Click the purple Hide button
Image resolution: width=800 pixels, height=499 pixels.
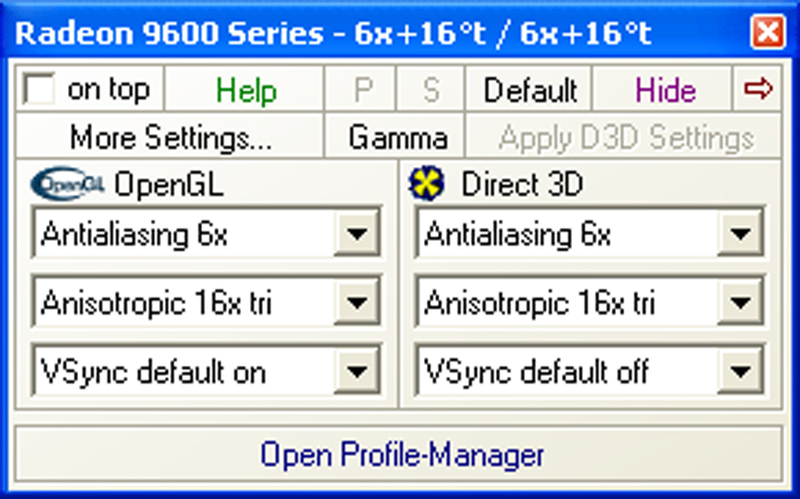663,89
